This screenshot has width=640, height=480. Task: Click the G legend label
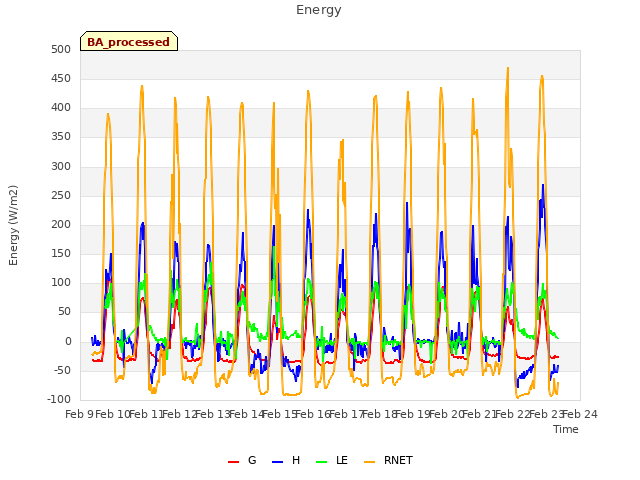point(252,460)
